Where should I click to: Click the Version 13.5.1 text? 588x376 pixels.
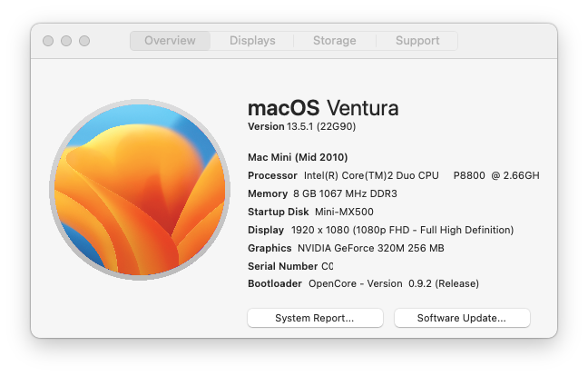pos(302,126)
